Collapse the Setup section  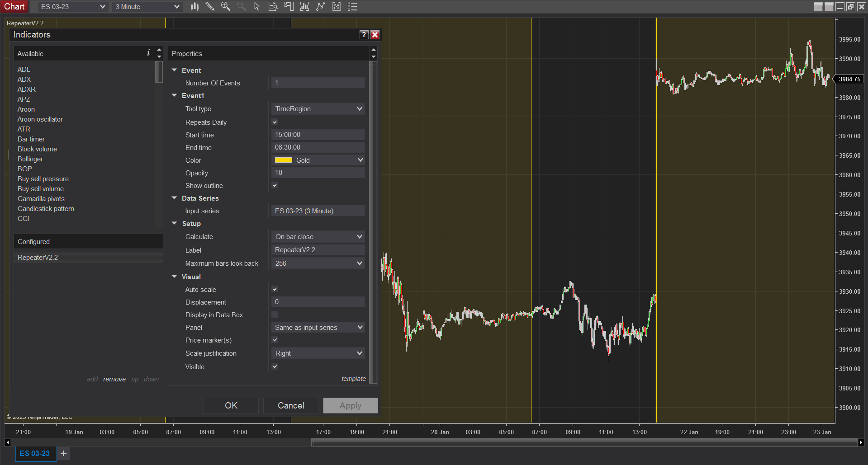(175, 223)
